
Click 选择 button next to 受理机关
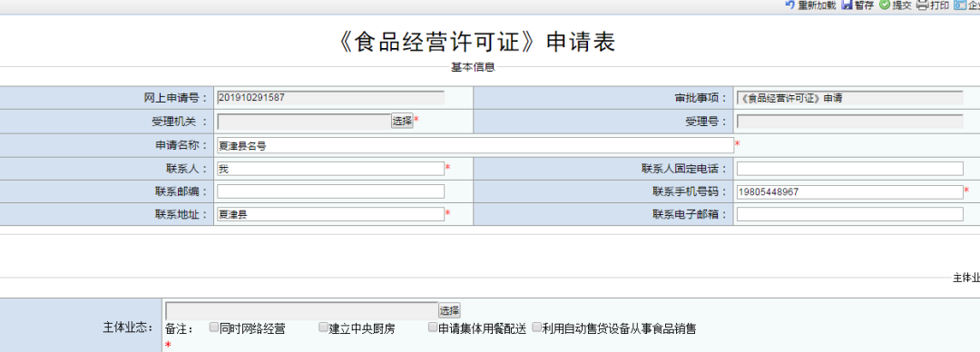402,121
